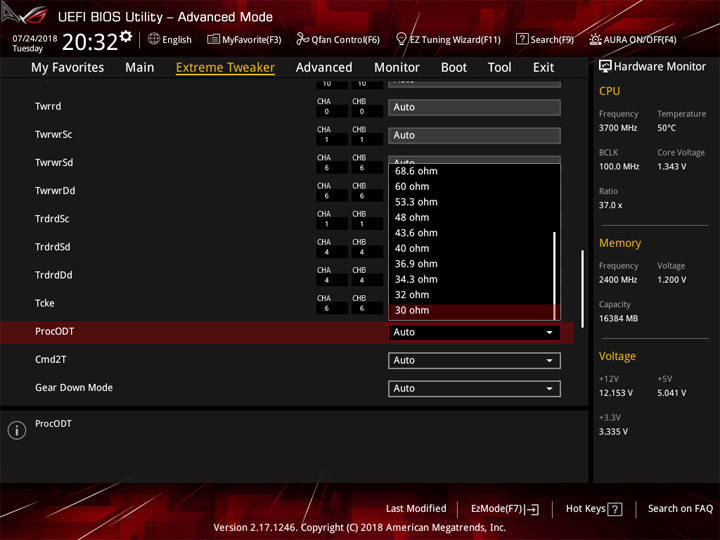Image resolution: width=720 pixels, height=540 pixels.
Task: Open Search on FAQ
Action: point(680,509)
